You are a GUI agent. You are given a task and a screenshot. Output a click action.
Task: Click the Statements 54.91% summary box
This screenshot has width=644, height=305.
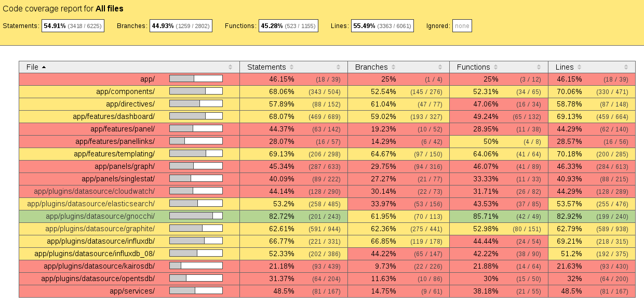coord(73,26)
